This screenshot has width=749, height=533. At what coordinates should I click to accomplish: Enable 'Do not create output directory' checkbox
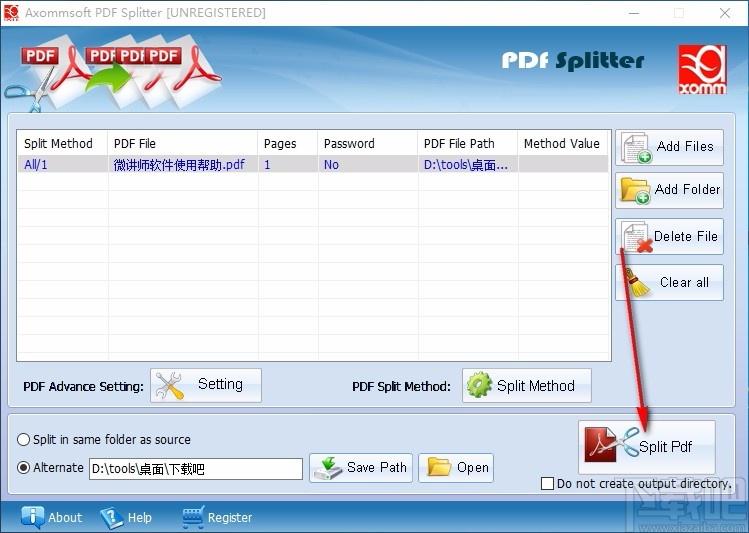point(547,483)
